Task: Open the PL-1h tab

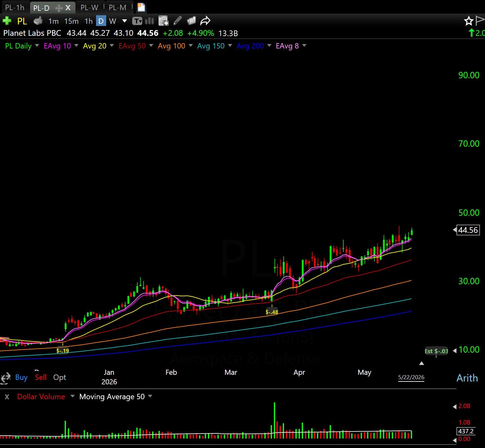Action: pyautogui.click(x=15, y=7)
